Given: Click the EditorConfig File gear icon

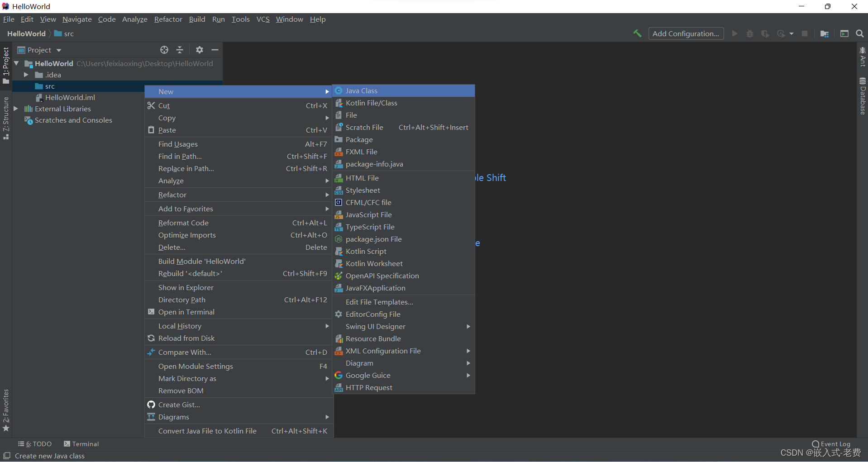Looking at the screenshot, I should pyautogui.click(x=339, y=314).
